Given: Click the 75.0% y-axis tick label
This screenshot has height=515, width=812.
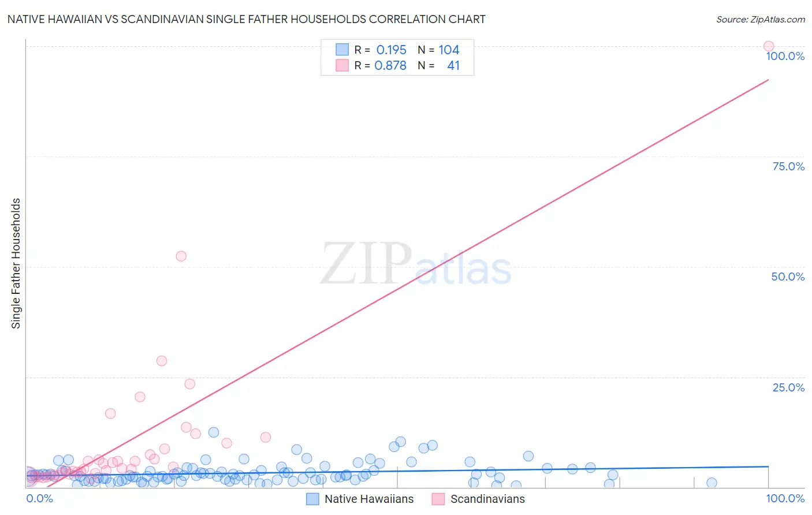Looking at the screenshot, I should (x=788, y=166).
